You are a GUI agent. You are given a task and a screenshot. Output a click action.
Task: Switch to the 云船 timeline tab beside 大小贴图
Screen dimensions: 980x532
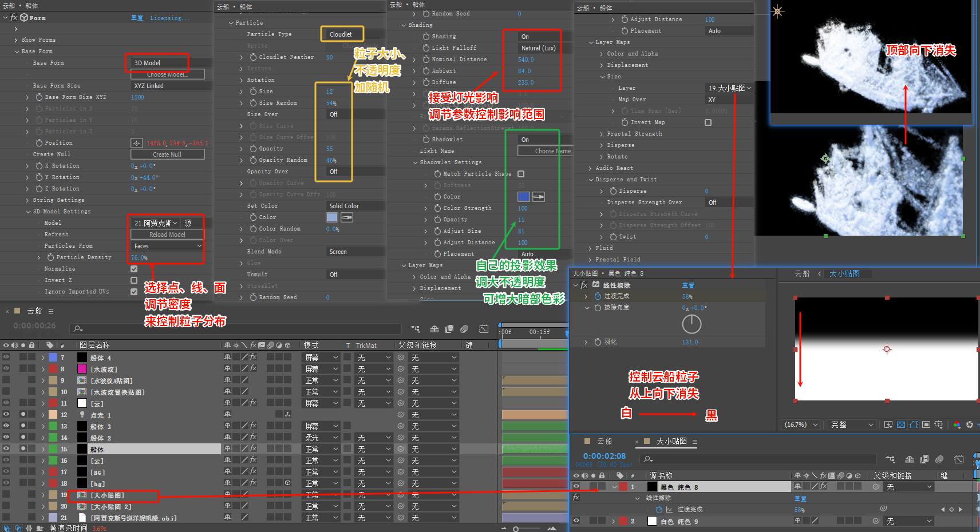(604, 441)
